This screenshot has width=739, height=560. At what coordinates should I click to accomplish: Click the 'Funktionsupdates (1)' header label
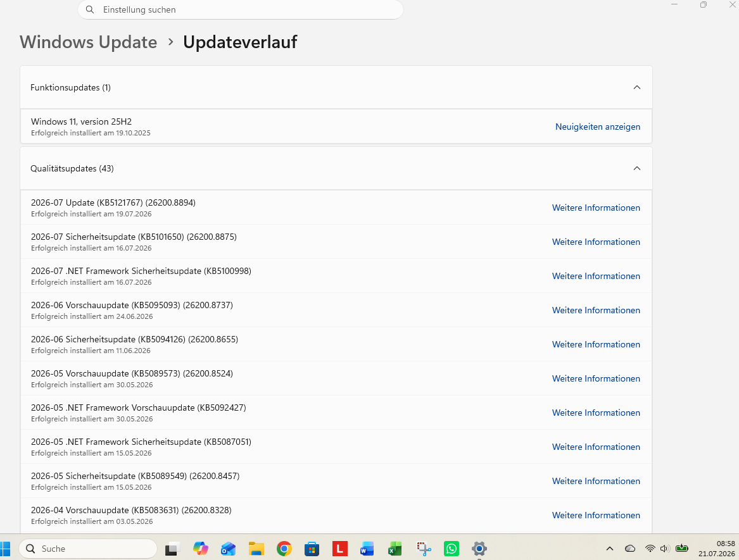pyautogui.click(x=71, y=87)
